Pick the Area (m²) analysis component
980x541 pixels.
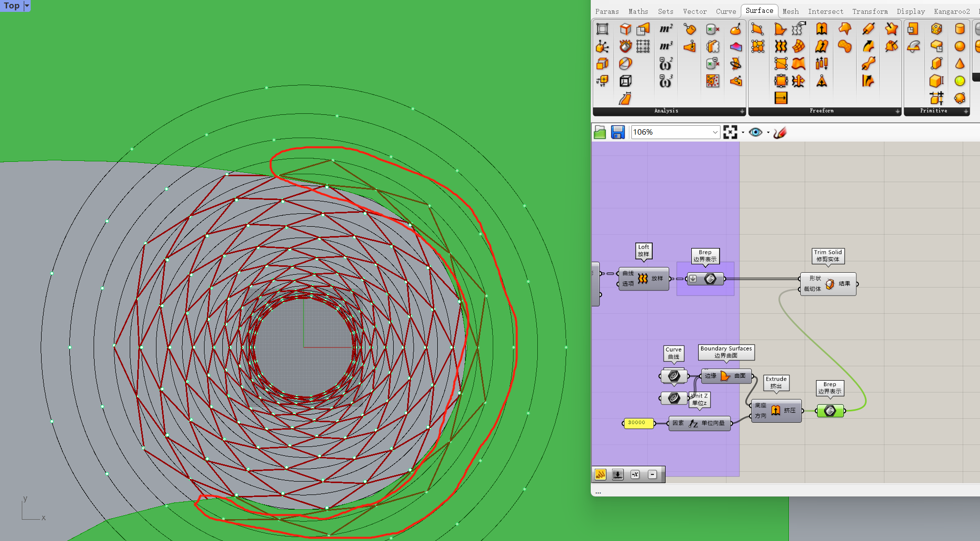click(x=666, y=29)
